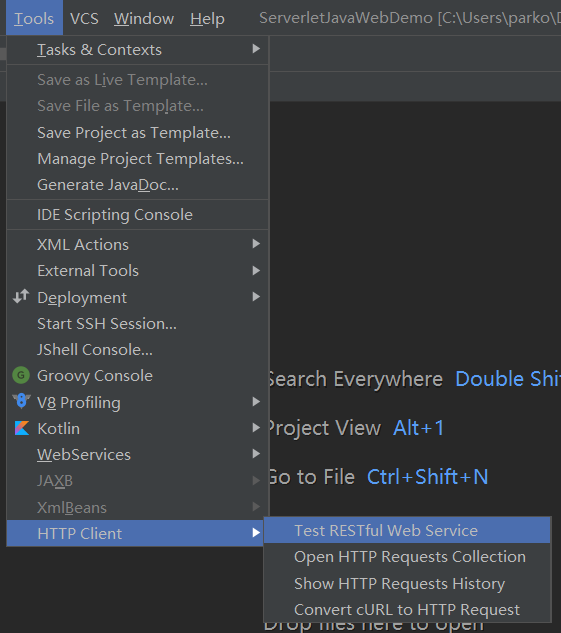
Task: Click Convert cURL to HTTP Request
Action: pos(407,610)
